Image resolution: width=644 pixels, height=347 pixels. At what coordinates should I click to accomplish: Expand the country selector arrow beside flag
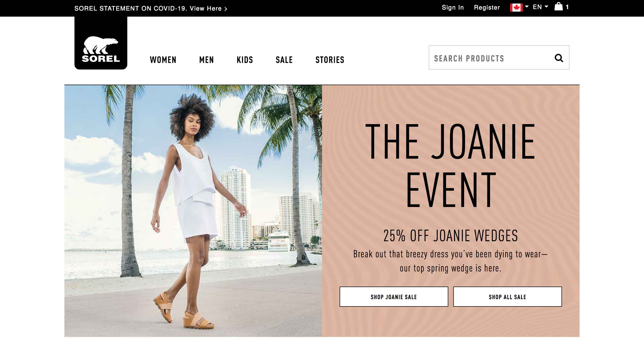pyautogui.click(x=527, y=7)
